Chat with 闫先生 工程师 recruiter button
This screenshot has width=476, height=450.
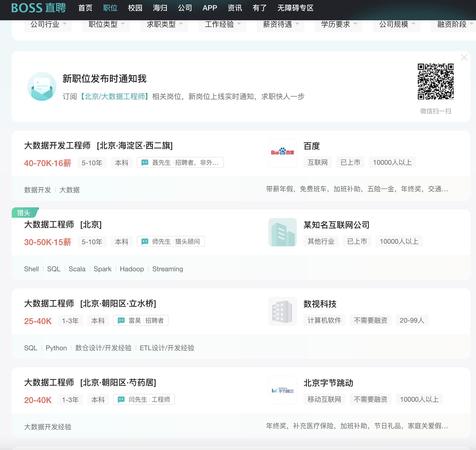(144, 400)
